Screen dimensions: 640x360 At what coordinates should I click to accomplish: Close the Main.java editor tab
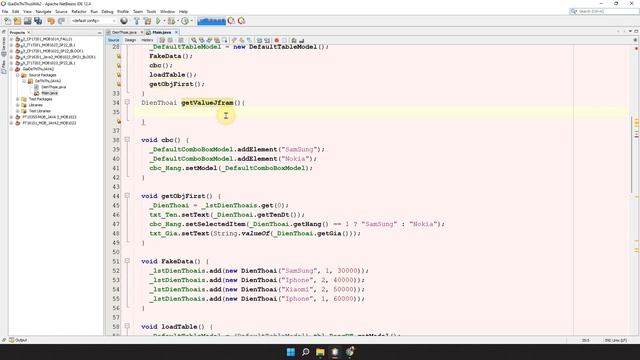pyautogui.click(x=176, y=32)
